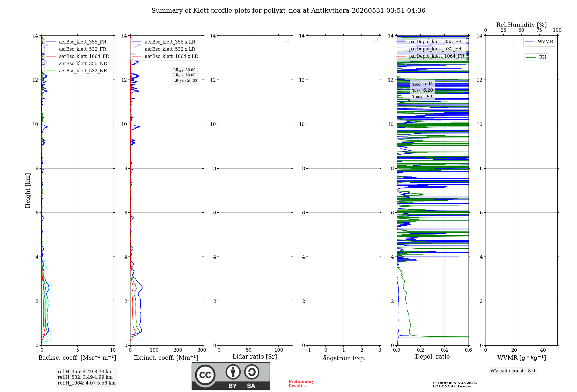
Task: Click the Height [km] axis label
Action: [x=28, y=191]
